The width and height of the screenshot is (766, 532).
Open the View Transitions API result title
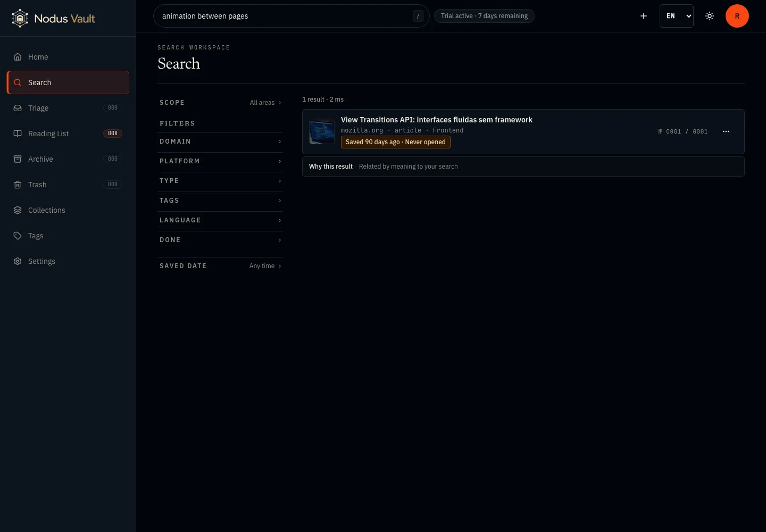(437, 120)
